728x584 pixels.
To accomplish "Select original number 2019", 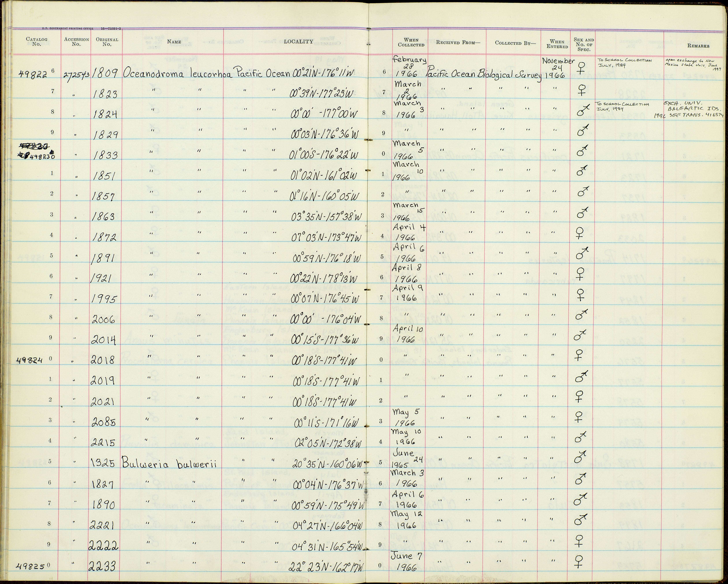I will (x=103, y=381).
